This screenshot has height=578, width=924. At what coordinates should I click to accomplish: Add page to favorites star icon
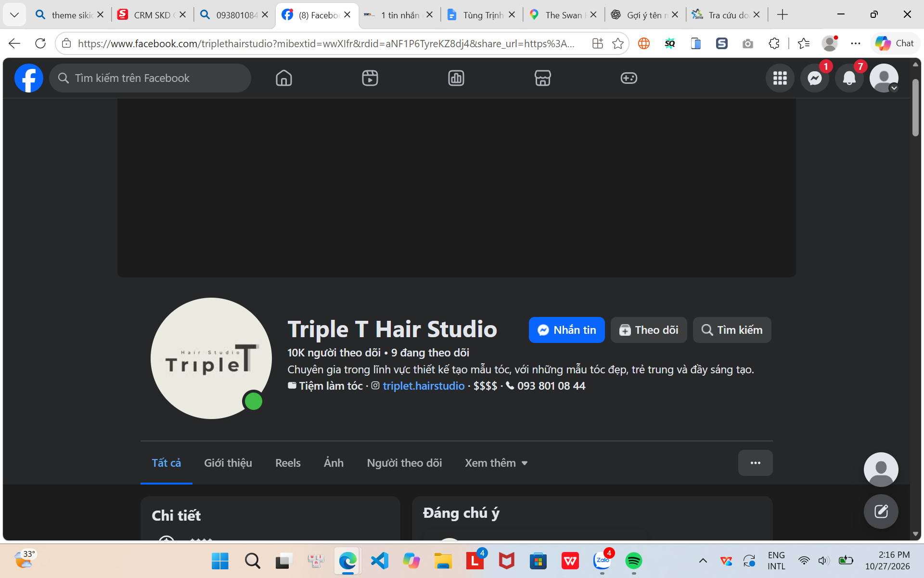[618, 43]
